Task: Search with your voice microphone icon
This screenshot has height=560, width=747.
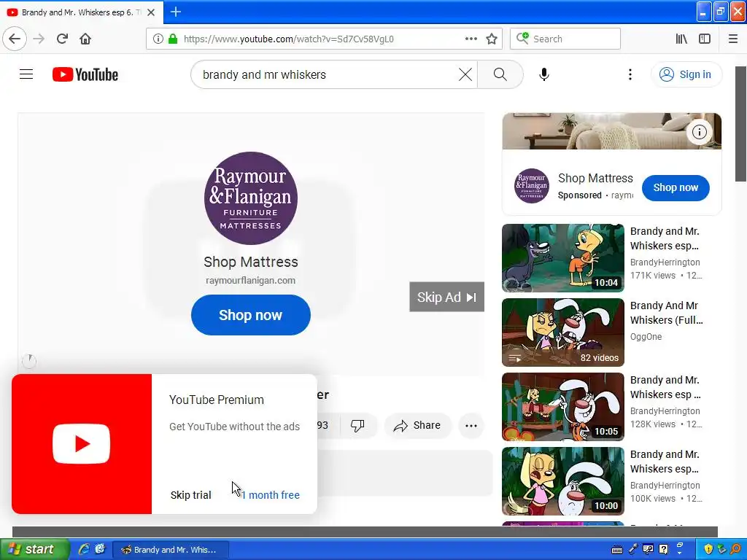Action: click(x=544, y=74)
